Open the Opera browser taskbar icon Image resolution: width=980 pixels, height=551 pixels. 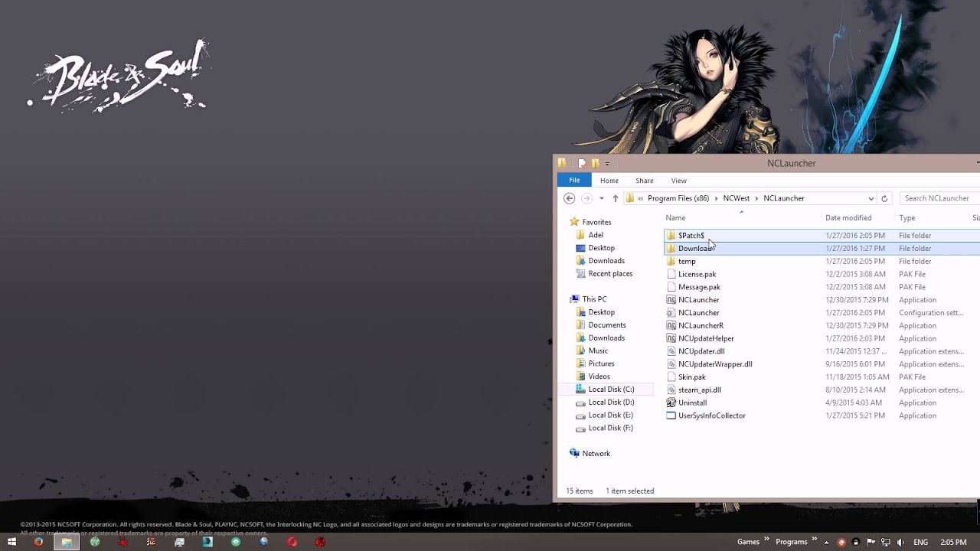292,542
